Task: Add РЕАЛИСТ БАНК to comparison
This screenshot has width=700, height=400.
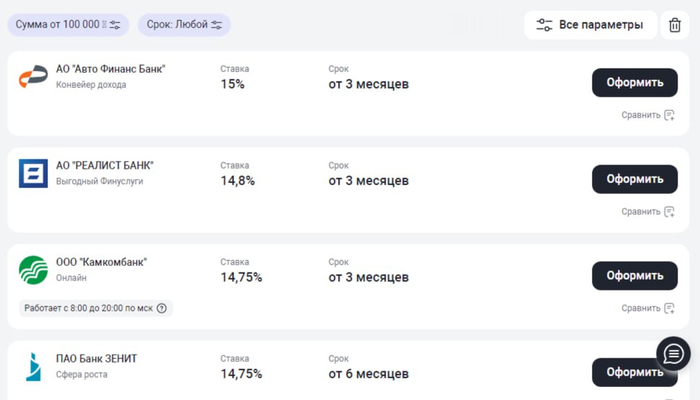Action: click(x=648, y=211)
